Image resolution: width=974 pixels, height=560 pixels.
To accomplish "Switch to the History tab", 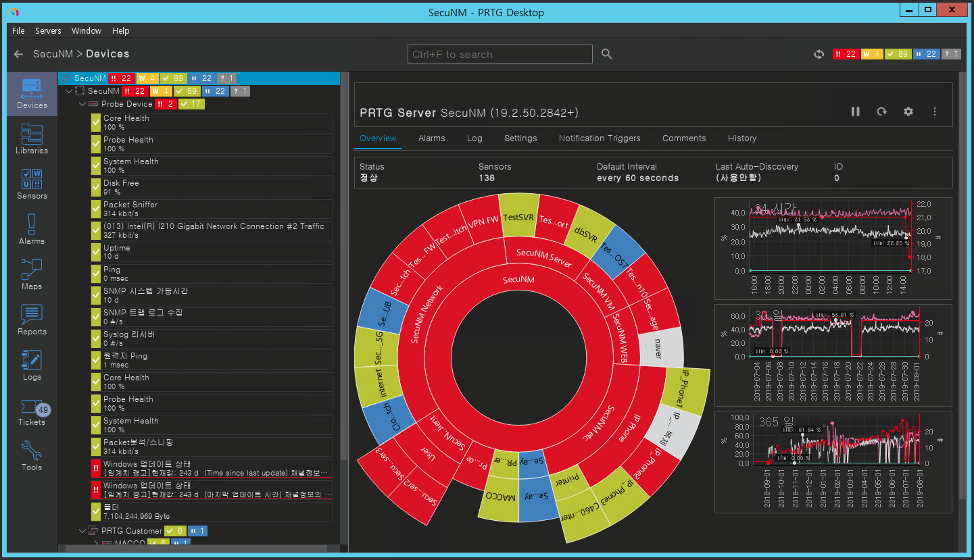I will point(742,138).
